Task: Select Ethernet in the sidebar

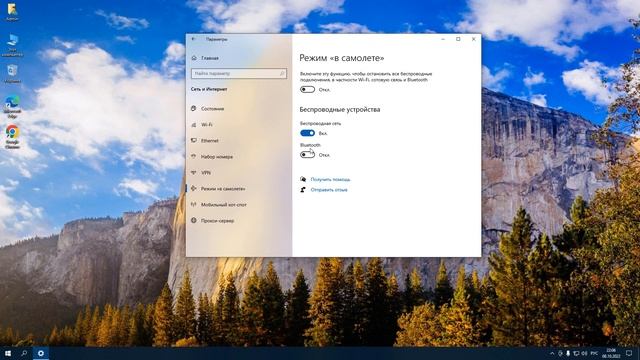Action: pyautogui.click(x=205, y=140)
